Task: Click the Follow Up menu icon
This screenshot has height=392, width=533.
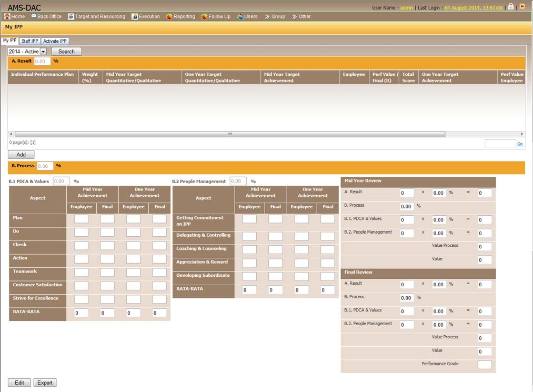Action: pos(204,16)
